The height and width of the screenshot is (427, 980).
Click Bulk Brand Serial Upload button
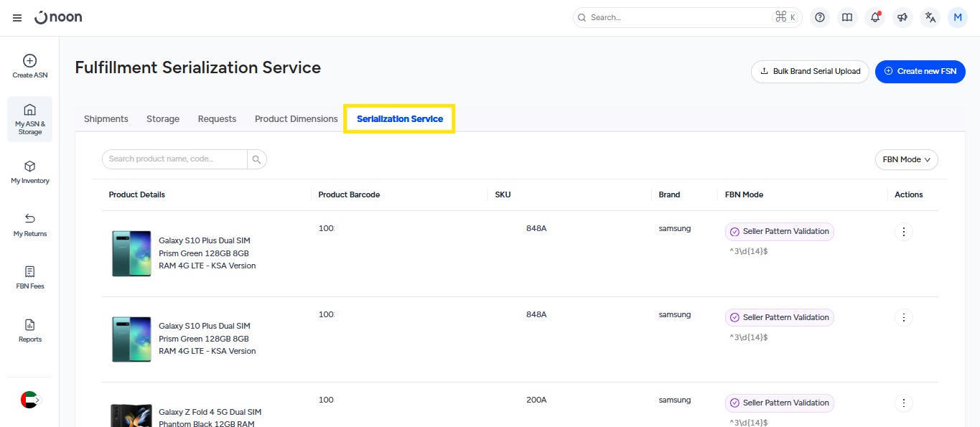click(x=810, y=71)
